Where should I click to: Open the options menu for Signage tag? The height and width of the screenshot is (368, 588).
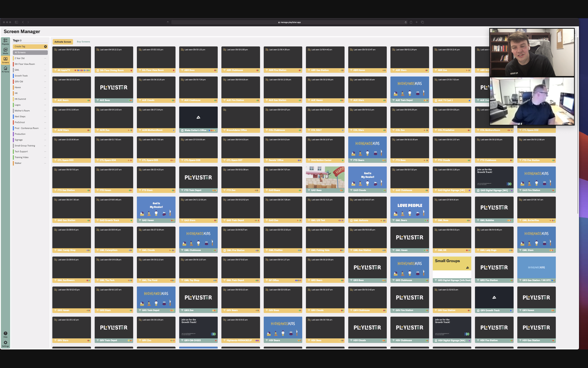click(45, 140)
